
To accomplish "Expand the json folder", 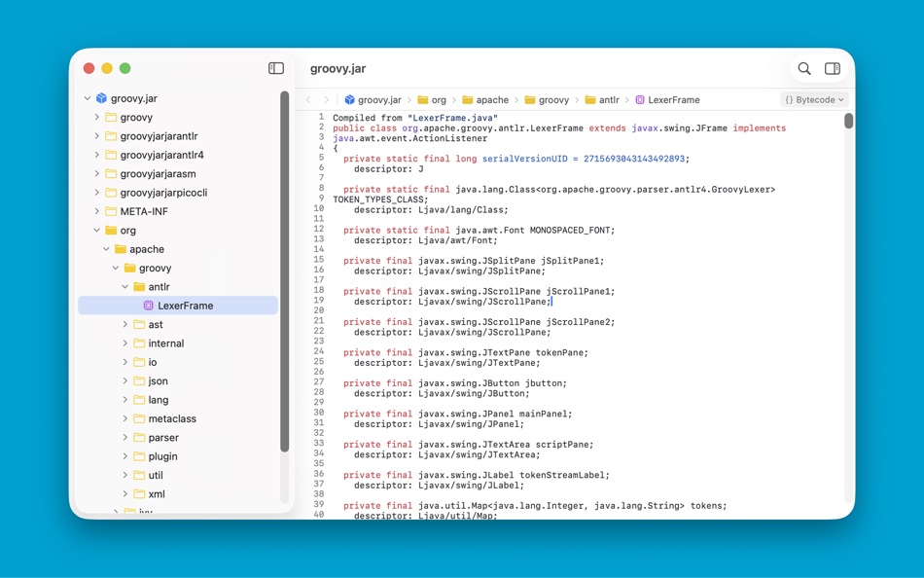I will pyautogui.click(x=124, y=380).
